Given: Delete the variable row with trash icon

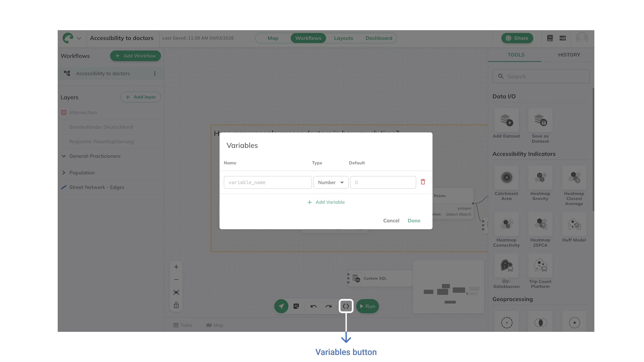Looking at the screenshot, I should tap(423, 182).
